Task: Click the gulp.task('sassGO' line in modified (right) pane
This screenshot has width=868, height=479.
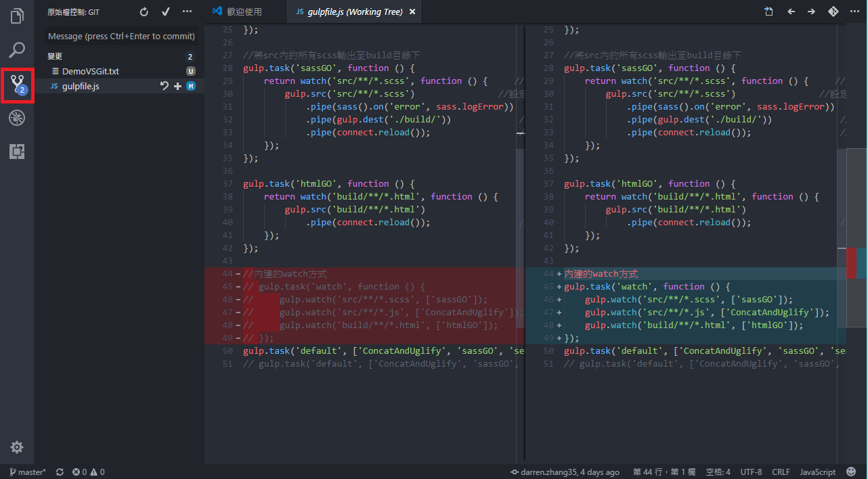Action: (x=649, y=68)
